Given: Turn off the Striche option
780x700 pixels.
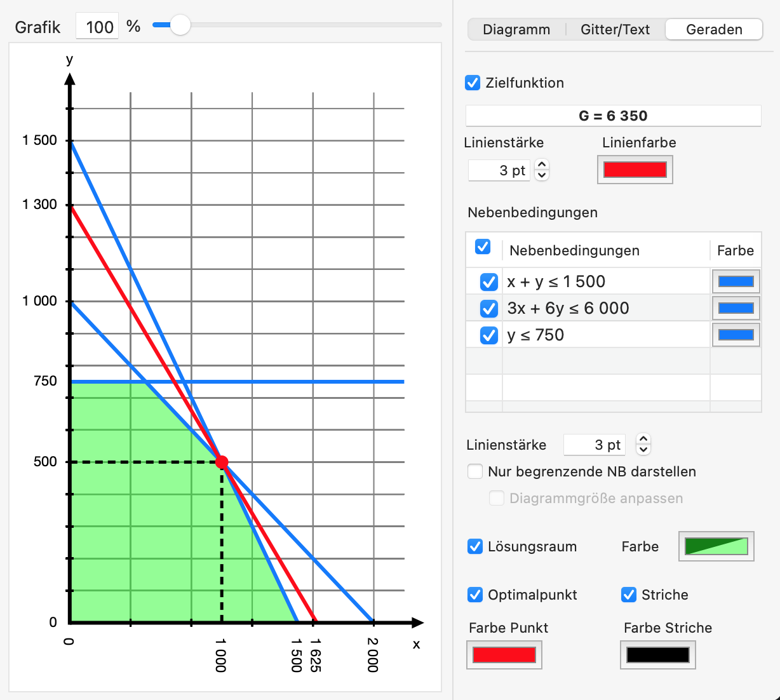Looking at the screenshot, I should point(628,595).
